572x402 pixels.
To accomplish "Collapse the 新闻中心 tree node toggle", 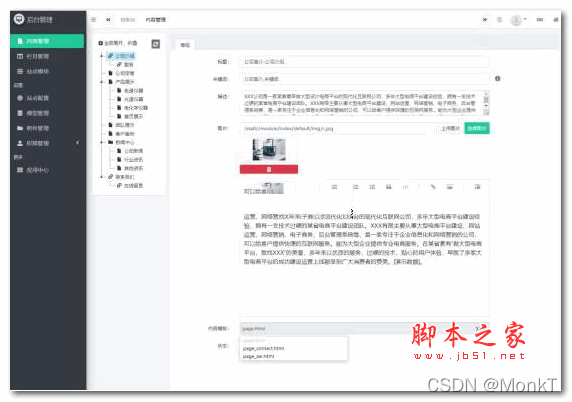I will coord(102,142).
